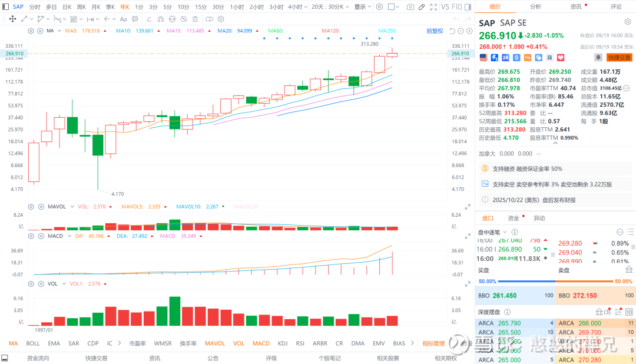Collapse quote details with up chevron
Image resolution: width=636 pixels, height=364 pixels.
pos(555,143)
